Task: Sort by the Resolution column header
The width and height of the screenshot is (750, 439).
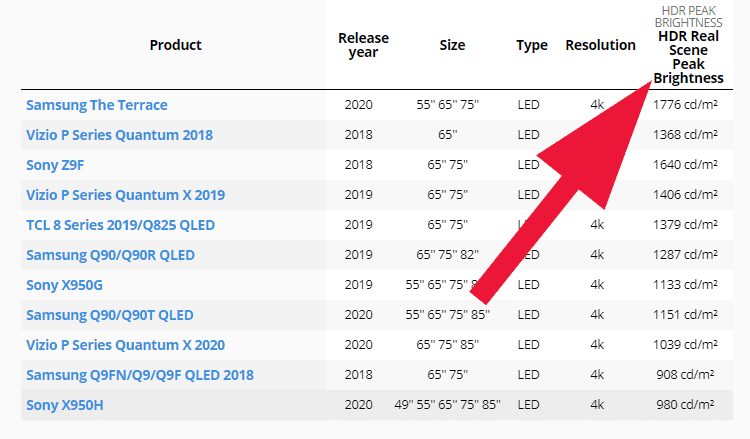Action: tap(600, 45)
